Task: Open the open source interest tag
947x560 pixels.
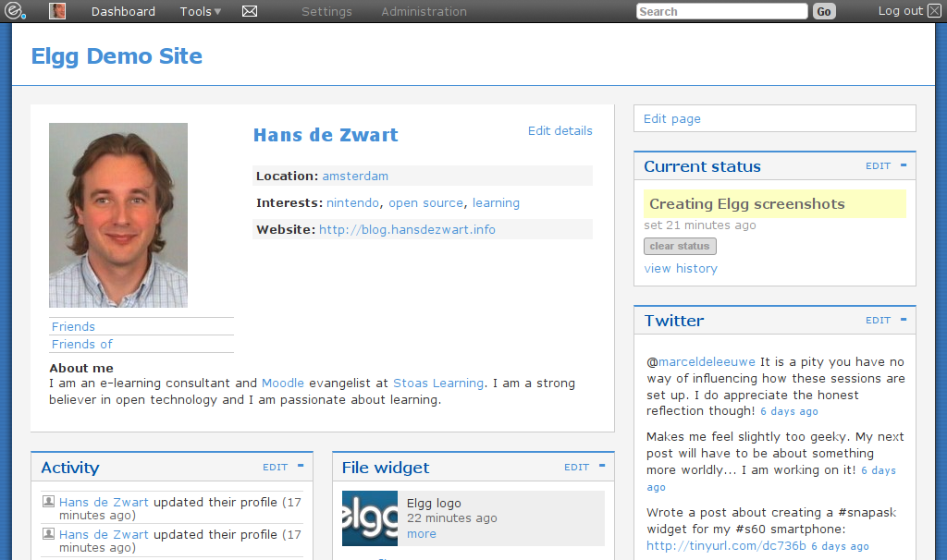Action: point(425,203)
